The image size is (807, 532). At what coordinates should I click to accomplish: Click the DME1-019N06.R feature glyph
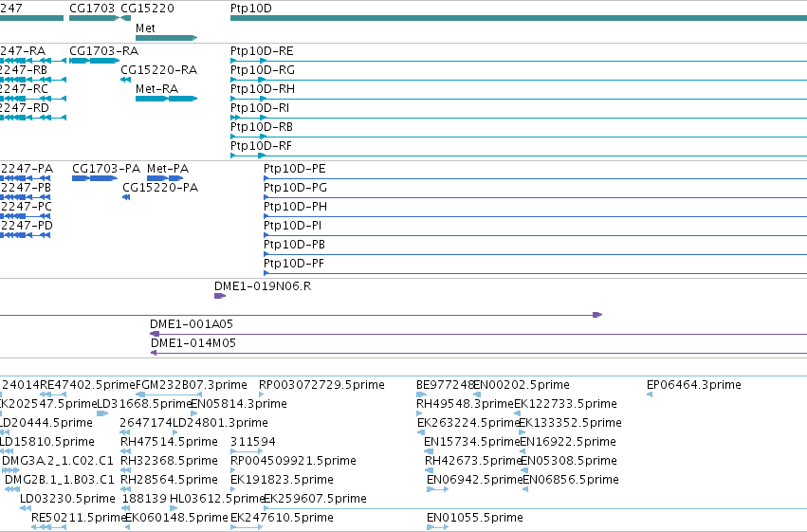[220, 296]
